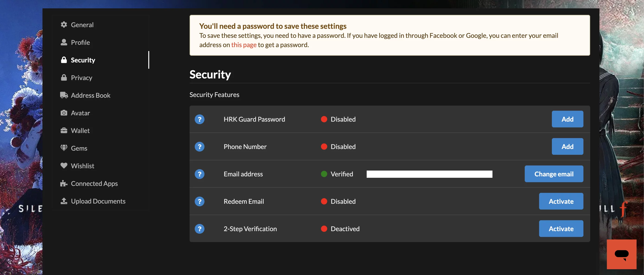Click help icon for 2-Step Verification
This screenshot has width=644, height=275.
pos(199,229)
